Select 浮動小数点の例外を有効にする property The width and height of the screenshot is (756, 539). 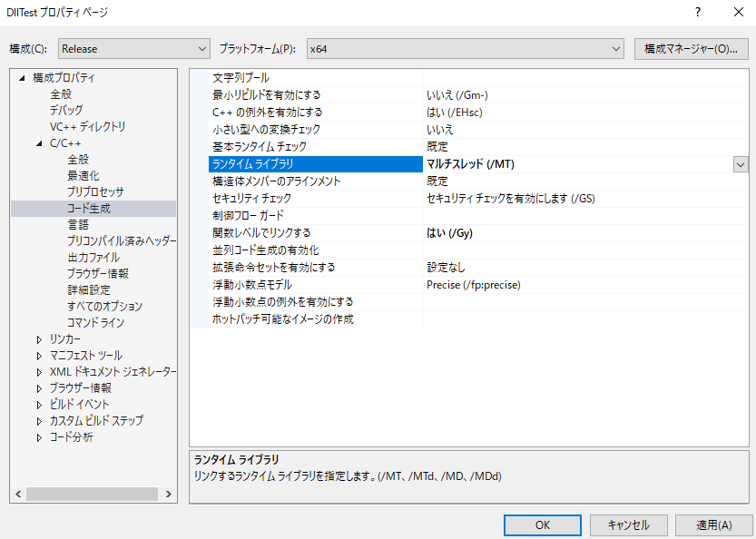[x=316, y=302]
